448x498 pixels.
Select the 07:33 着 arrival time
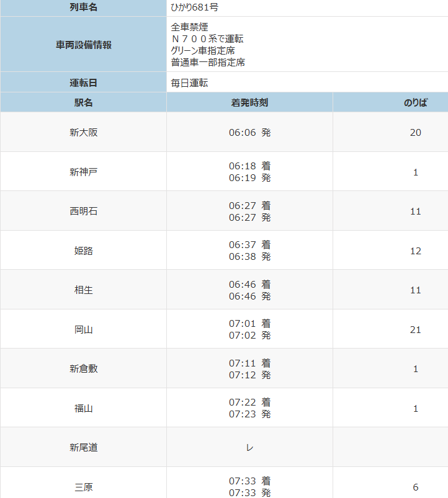249,481
